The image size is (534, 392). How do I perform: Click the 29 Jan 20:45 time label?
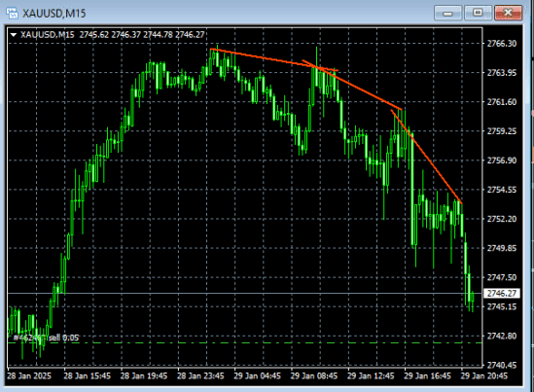click(484, 376)
